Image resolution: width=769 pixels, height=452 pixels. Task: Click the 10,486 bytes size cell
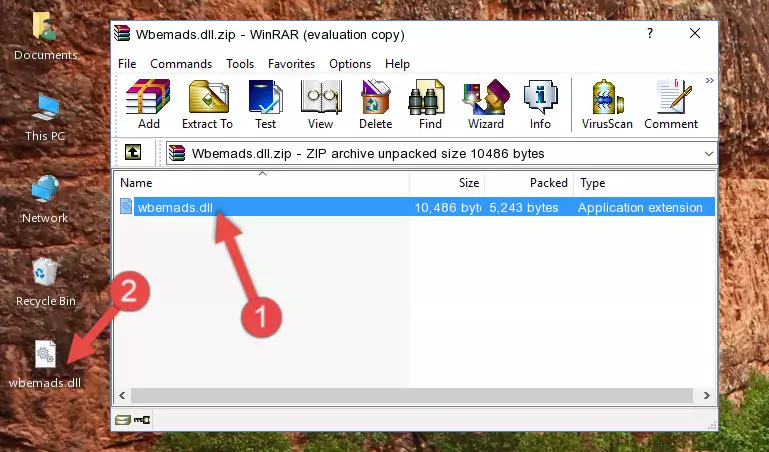[x=447, y=207]
